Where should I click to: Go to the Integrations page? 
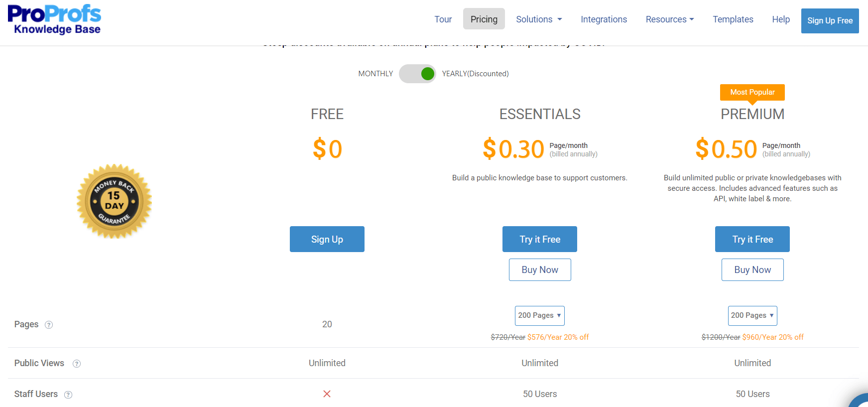click(x=604, y=19)
